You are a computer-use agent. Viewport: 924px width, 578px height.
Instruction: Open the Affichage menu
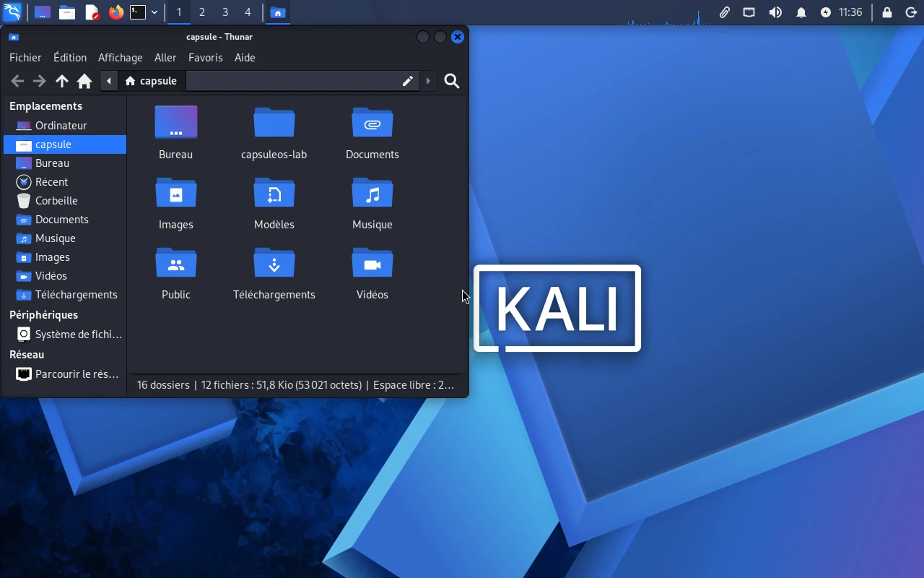coord(121,58)
